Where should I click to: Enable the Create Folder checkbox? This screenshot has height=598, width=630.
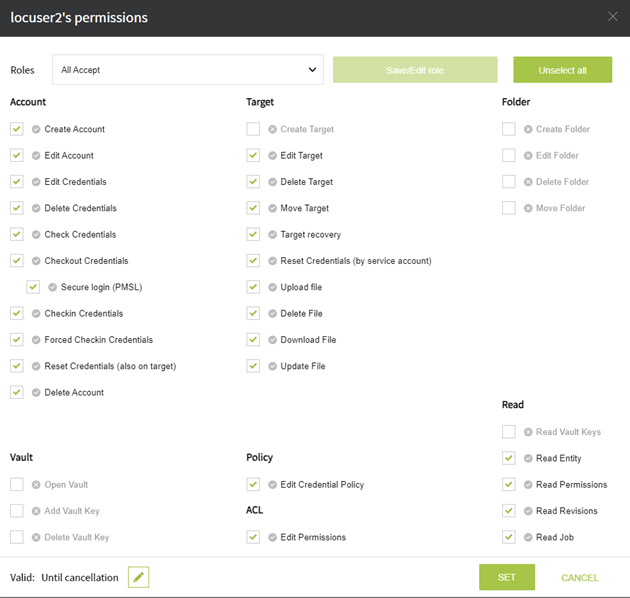[509, 129]
